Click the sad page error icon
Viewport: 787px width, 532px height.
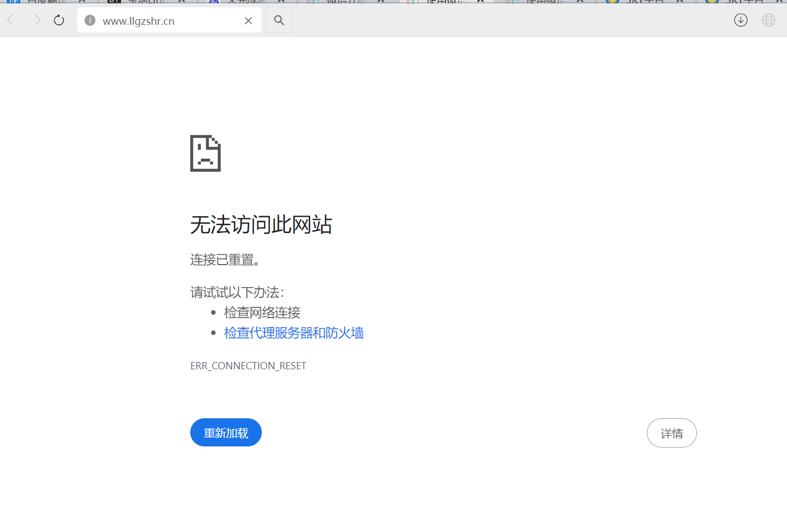pos(205,153)
